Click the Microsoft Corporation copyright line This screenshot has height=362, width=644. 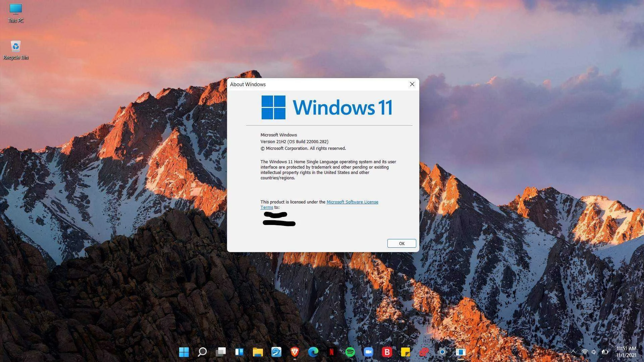[303, 148]
